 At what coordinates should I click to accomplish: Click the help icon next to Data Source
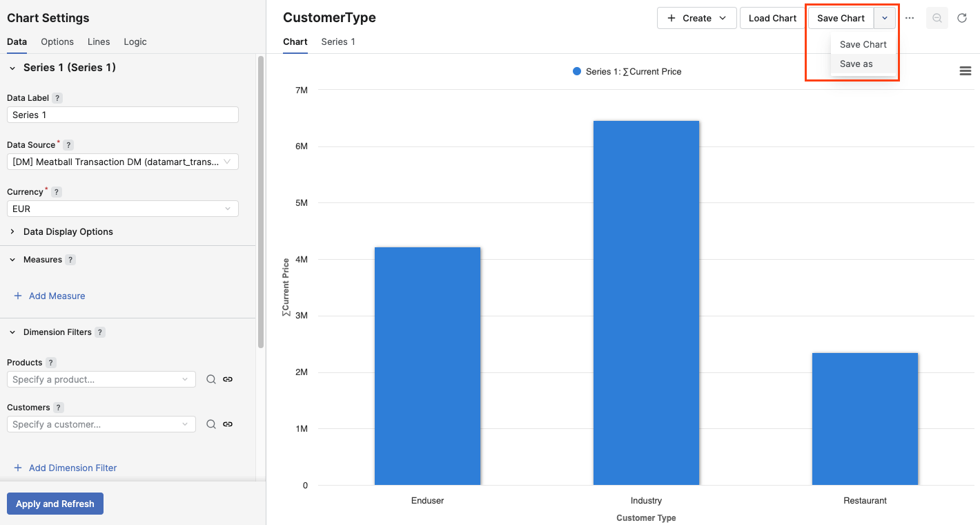point(68,145)
